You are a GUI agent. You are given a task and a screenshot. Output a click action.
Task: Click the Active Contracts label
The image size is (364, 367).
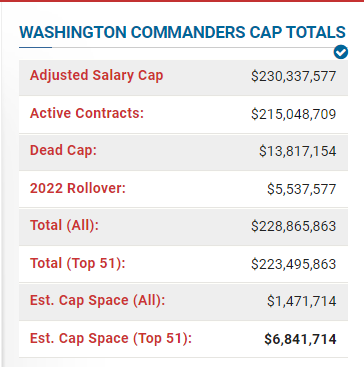(x=87, y=113)
